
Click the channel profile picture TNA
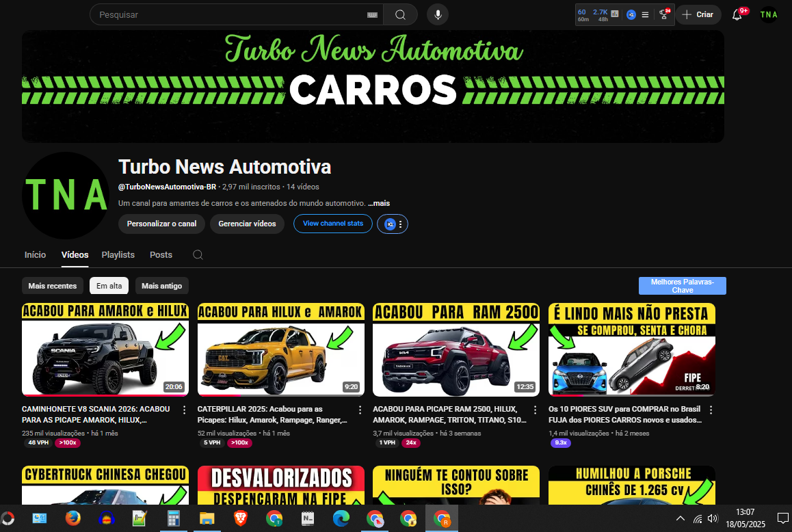pos(66,196)
